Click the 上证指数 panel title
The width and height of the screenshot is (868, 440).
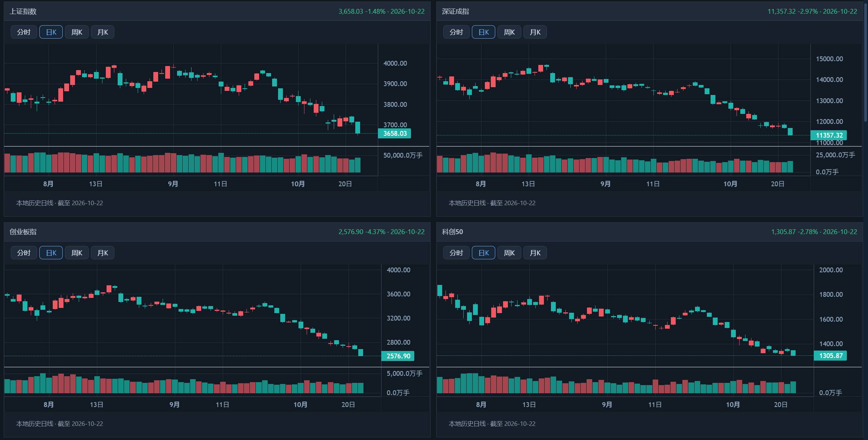[23, 12]
